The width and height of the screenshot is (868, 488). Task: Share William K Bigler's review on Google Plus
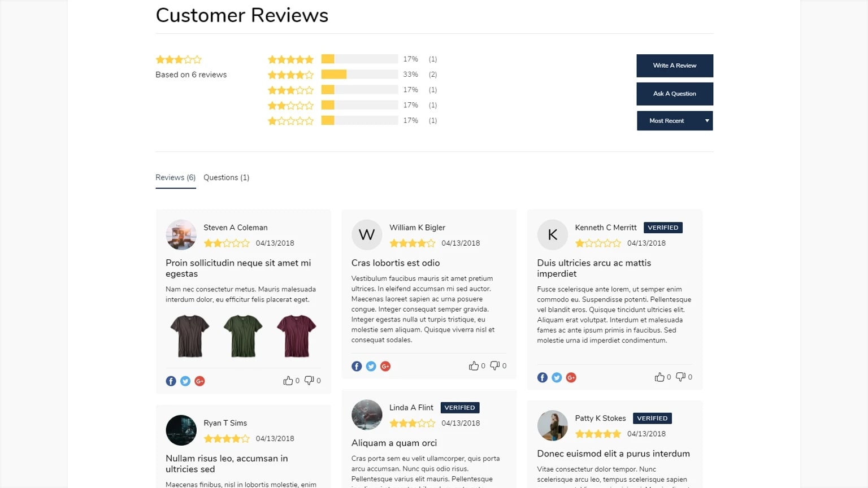coord(385,367)
